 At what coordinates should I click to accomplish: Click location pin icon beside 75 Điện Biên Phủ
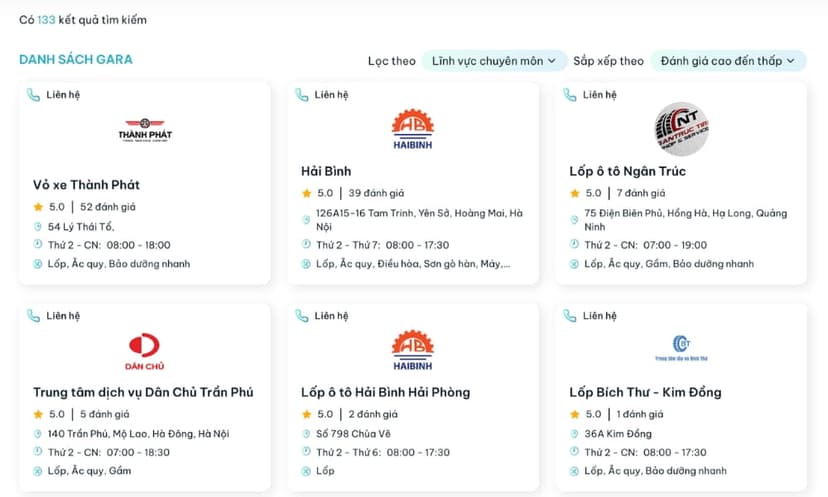(x=574, y=220)
